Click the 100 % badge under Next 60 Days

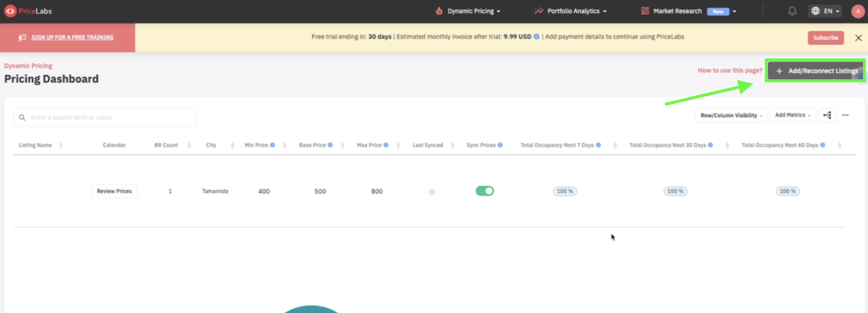pyautogui.click(x=788, y=191)
